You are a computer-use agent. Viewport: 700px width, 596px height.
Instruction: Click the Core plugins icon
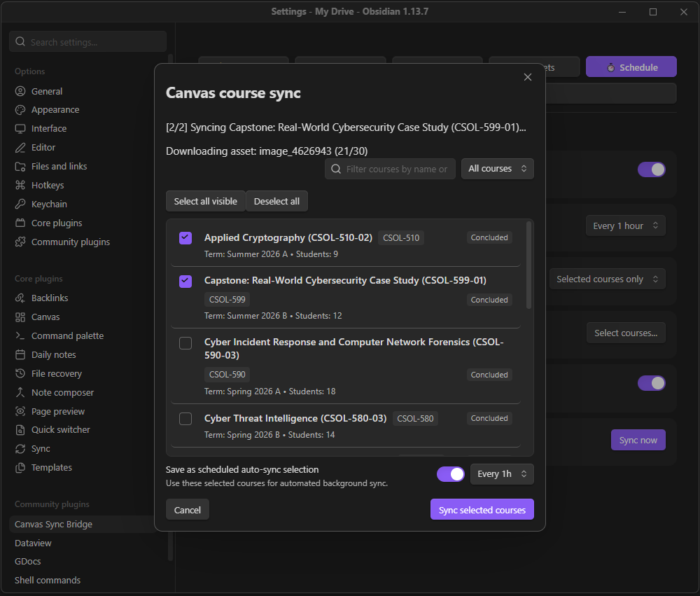(x=20, y=223)
